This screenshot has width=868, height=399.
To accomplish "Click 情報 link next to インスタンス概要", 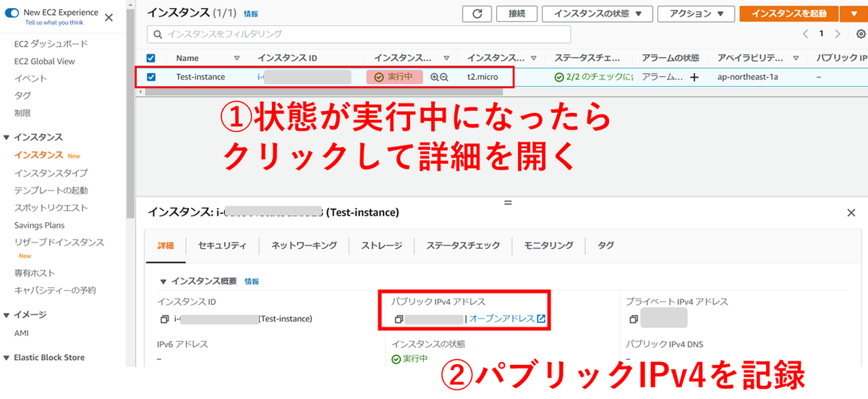I will click(x=252, y=281).
